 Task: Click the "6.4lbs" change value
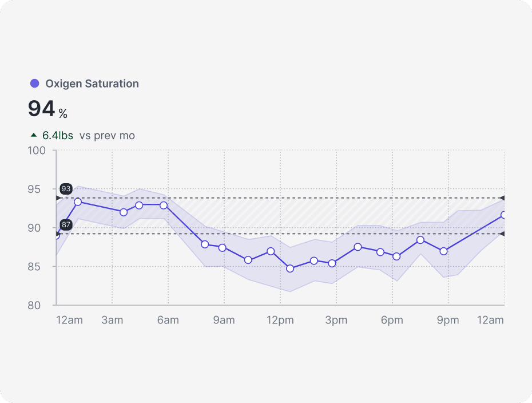[x=58, y=136]
